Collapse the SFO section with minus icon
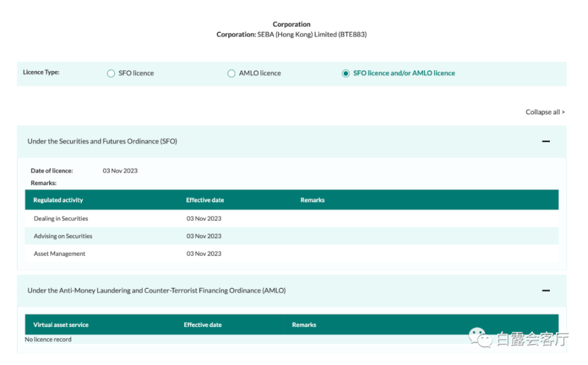588x365 pixels. (x=546, y=142)
